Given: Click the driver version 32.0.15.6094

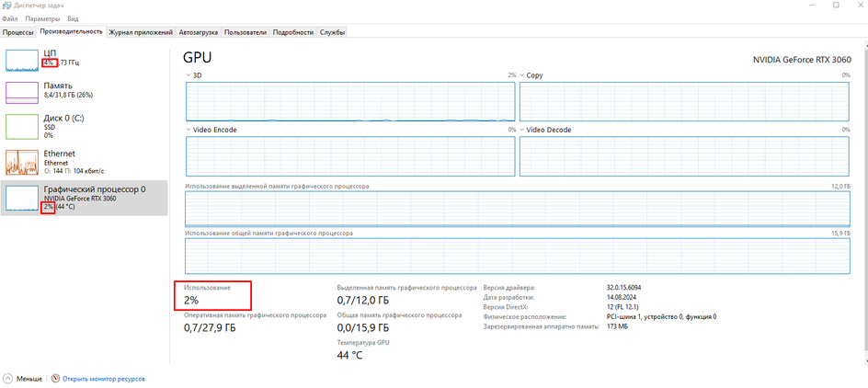Looking at the screenshot, I should 623,288.
